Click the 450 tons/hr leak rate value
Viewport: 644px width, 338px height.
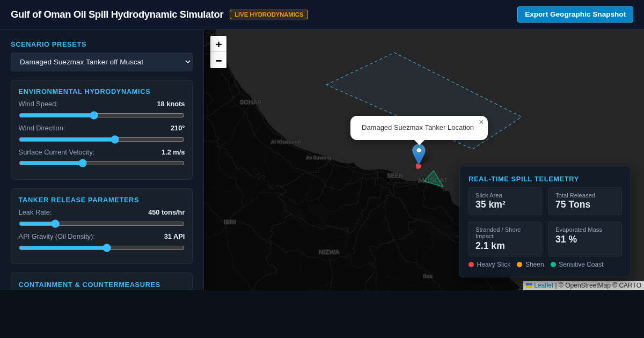tap(166, 212)
